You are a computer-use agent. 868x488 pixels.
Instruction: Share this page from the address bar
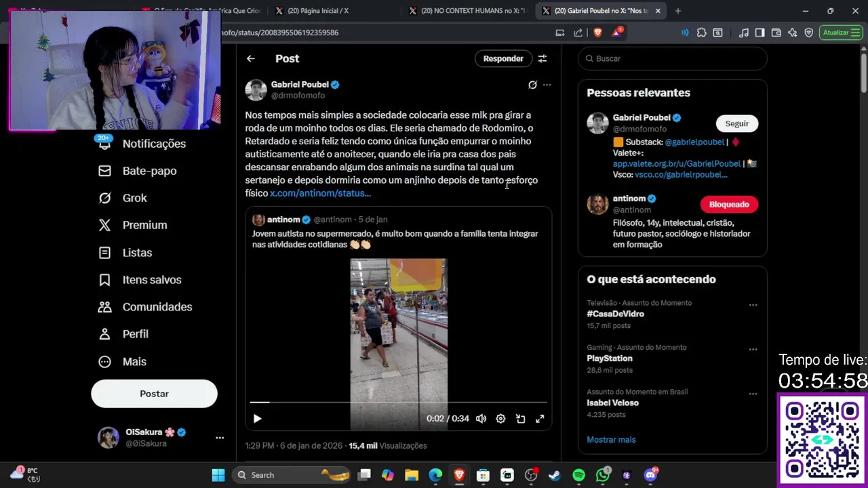click(578, 33)
